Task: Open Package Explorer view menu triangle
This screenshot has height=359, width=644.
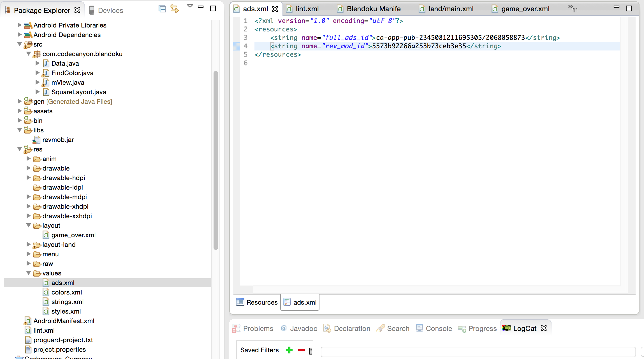Action: (x=190, y=6)
